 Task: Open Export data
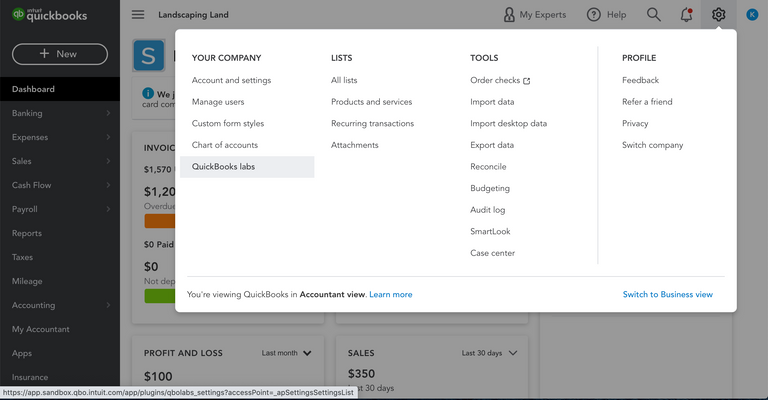point(492,145)
